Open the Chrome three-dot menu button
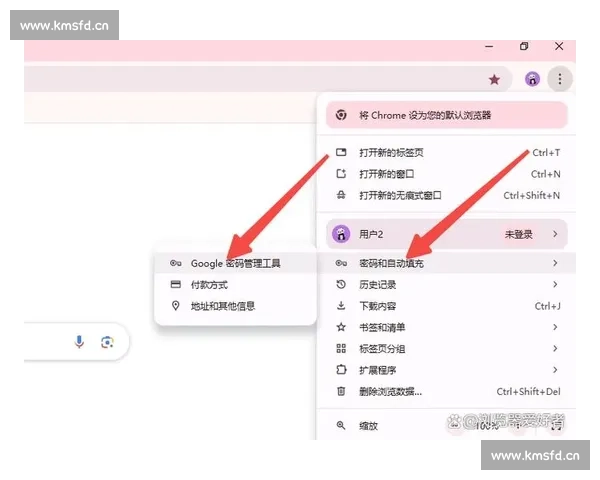This screenshot has width=600, height=480. tap(559, 79)
